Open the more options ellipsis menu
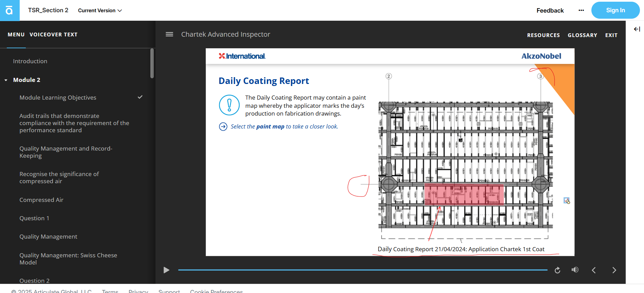This screenshot has width=644, height=293. click(x=581, y=10)
